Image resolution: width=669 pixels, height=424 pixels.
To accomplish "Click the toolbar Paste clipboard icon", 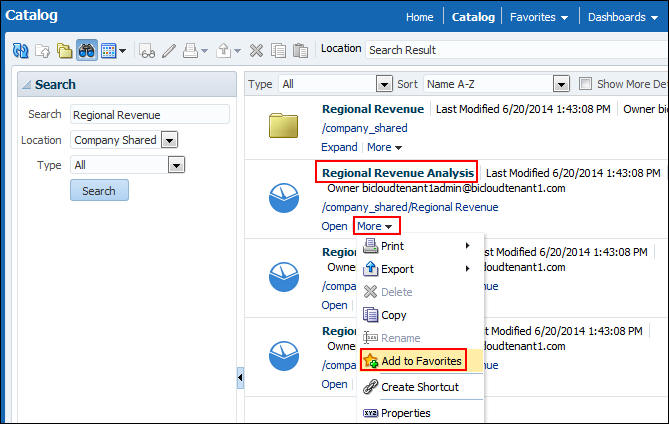I will pos(300,51).
